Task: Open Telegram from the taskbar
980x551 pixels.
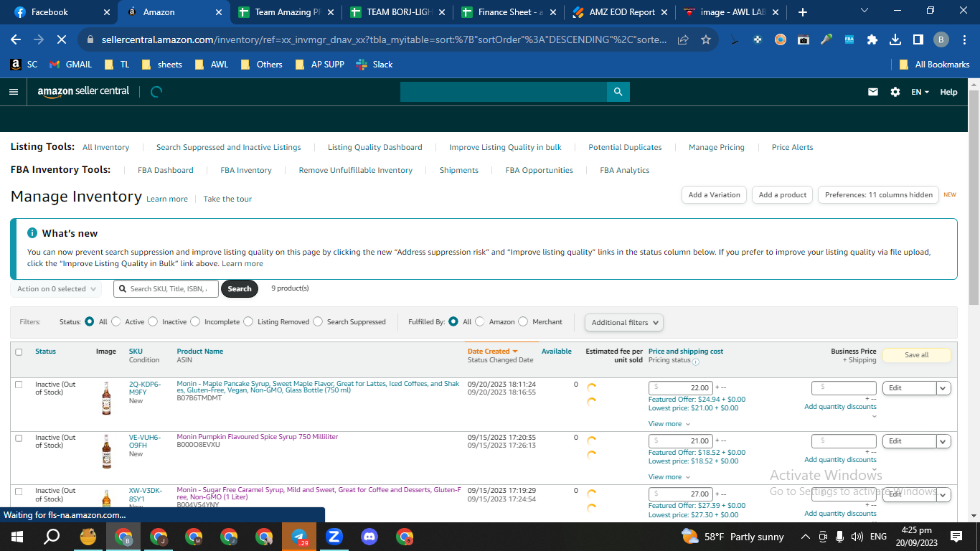Action: pyautogui.click(x=299, y=537)
